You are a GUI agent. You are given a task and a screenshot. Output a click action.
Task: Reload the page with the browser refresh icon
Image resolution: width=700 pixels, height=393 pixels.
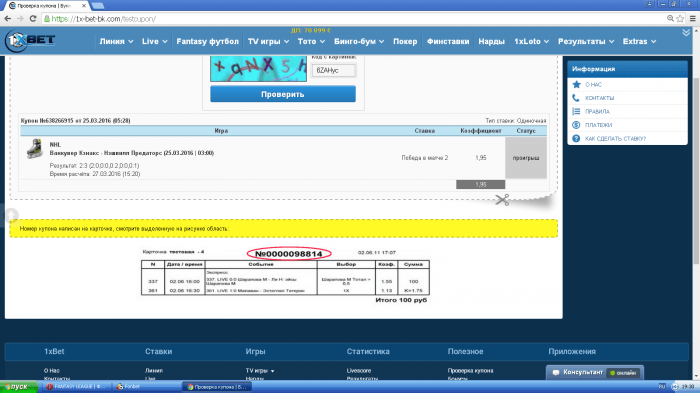pos(33,19)
